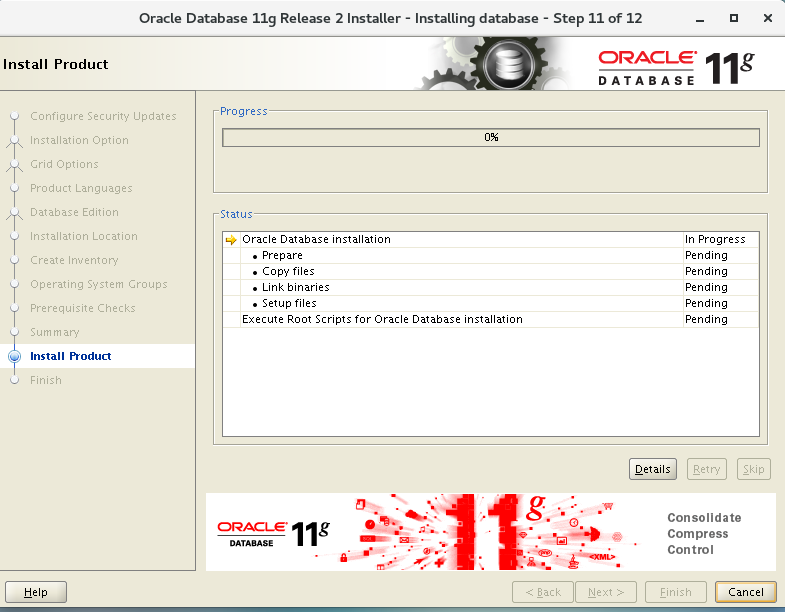Select Grid Options step

64,164
